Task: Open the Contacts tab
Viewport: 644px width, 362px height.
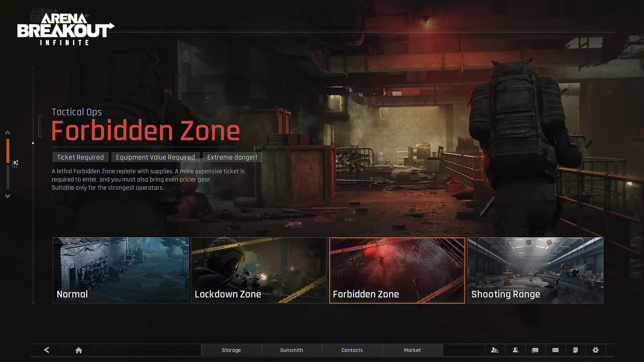Action: tap(352, 350)
